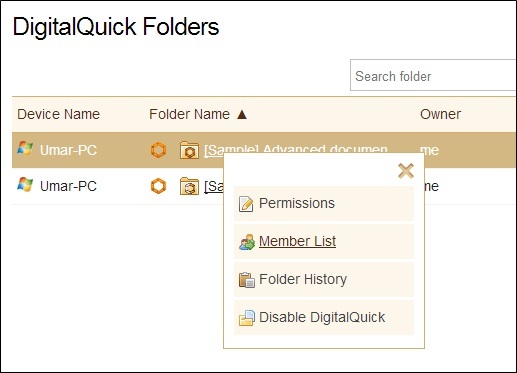Screen dimensions: 517x373
Task: Click the shared folder icon in highlighted row
Action: (x=189, y=150)
